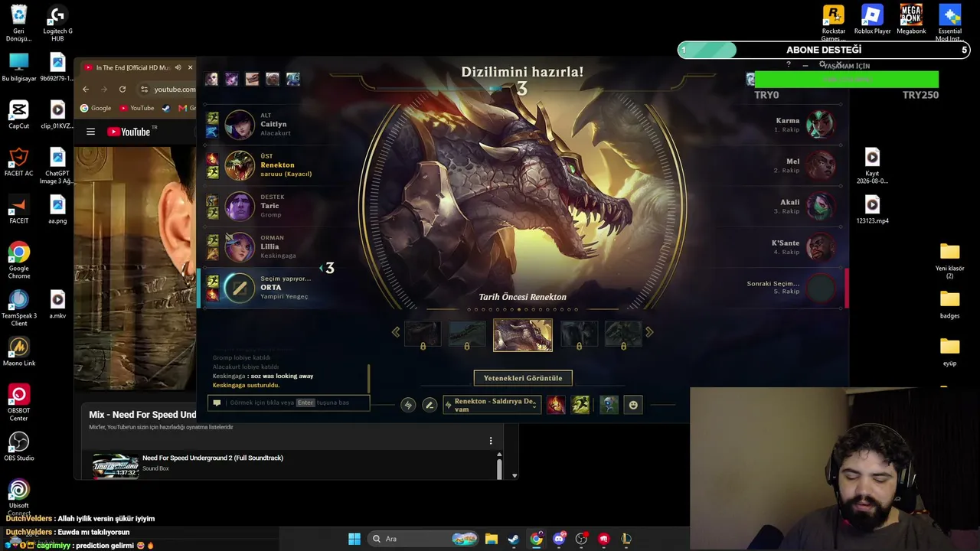
Task: Click the ABONE DESTEĞİ progress bar
Action: [x=824, y=51]
